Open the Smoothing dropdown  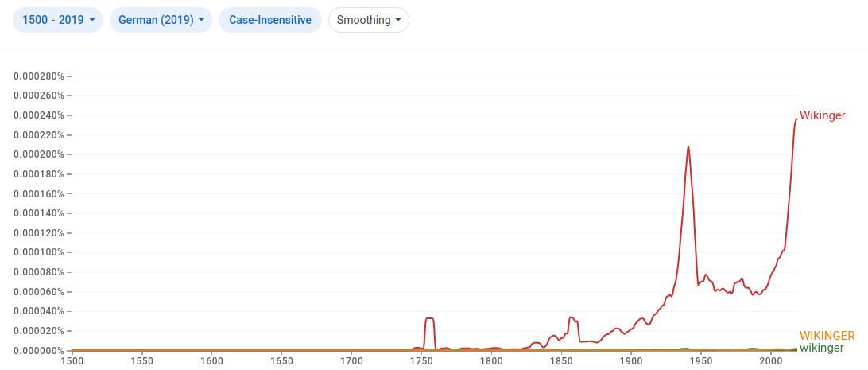[x=368, y=20]
